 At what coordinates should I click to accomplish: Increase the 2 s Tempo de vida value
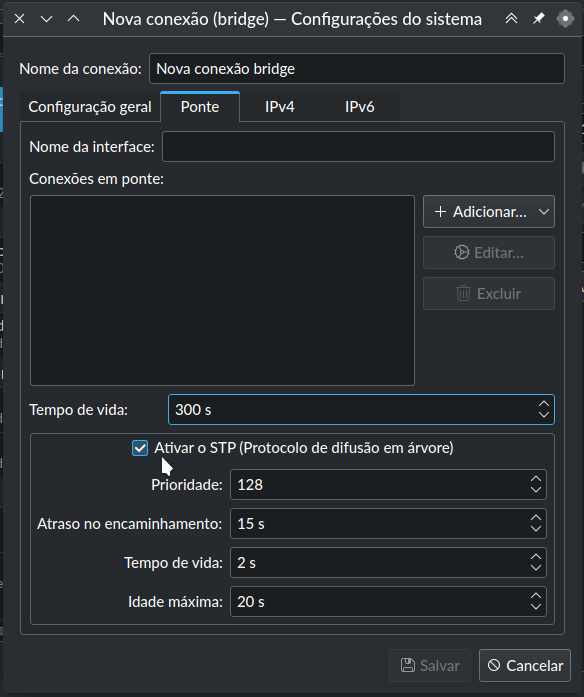[x=536, y=557]
